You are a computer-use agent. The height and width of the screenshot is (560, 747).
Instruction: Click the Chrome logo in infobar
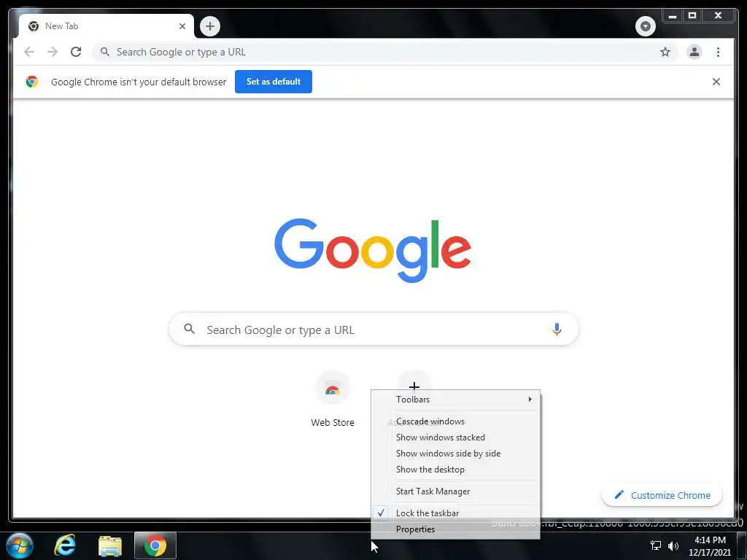(32, 82)
